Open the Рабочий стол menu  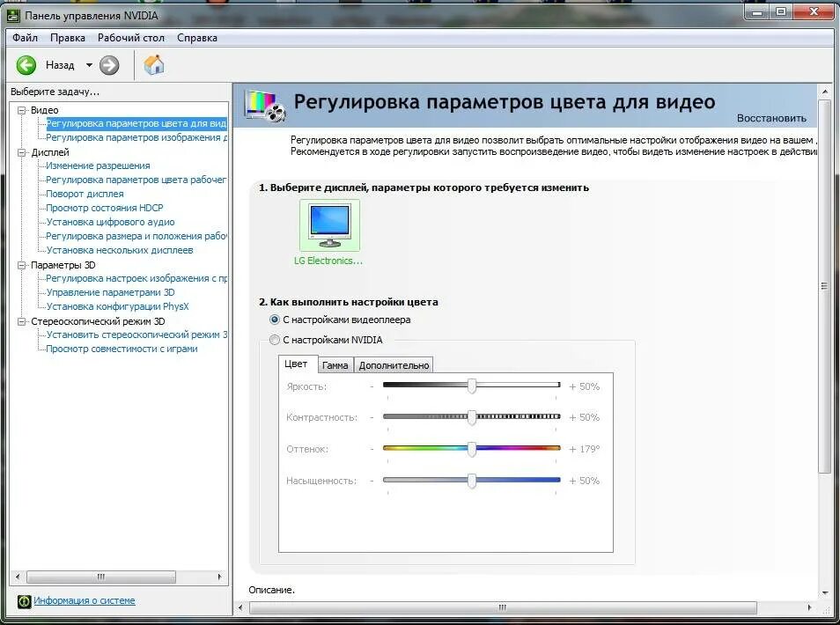tap(130, 38)
